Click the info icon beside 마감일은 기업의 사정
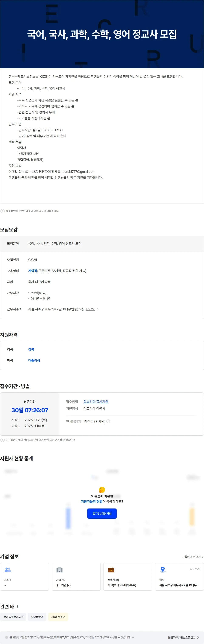This screenshot has width=204, height=644. (3, 440)
